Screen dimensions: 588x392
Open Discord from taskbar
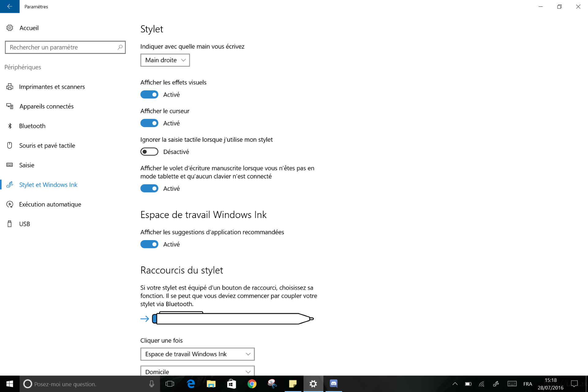334,384
